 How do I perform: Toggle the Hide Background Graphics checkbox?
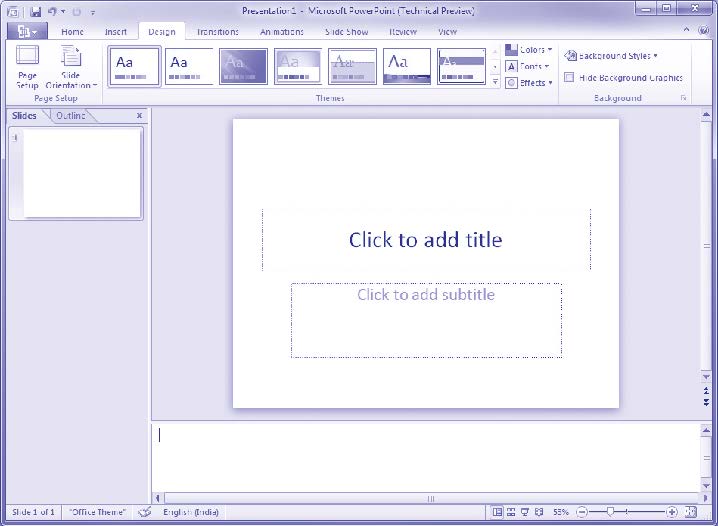tap(569, 77)
